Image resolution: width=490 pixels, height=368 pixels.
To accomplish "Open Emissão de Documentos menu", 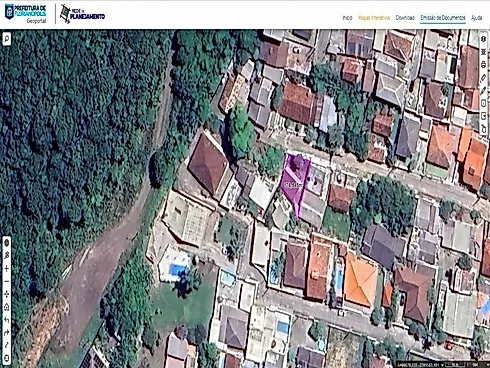I will pos(443,18).
